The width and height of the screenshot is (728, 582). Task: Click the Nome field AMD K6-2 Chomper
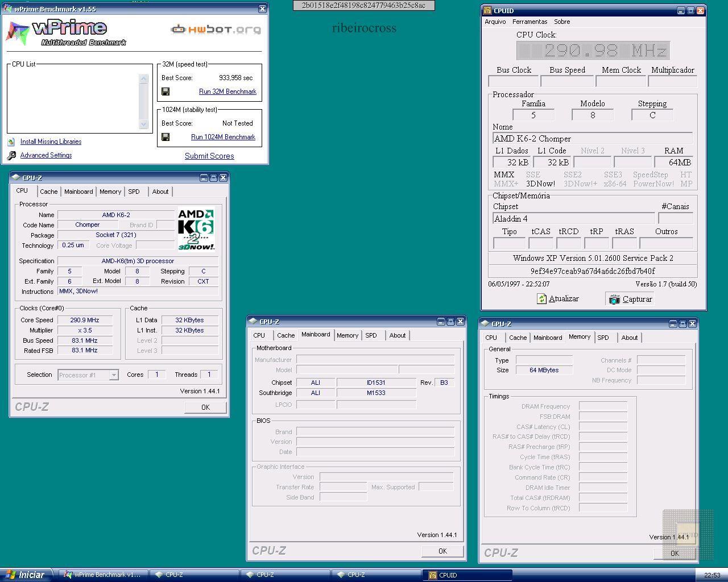click(x=593, y=139)
